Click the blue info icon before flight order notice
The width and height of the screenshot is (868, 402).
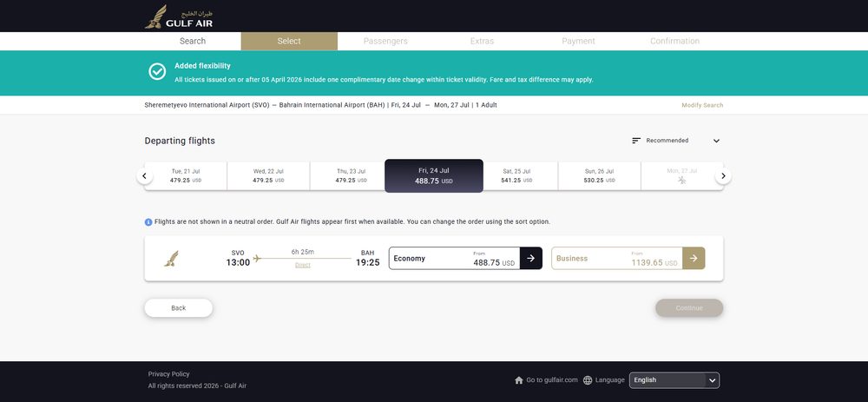(x=148, y=222)
